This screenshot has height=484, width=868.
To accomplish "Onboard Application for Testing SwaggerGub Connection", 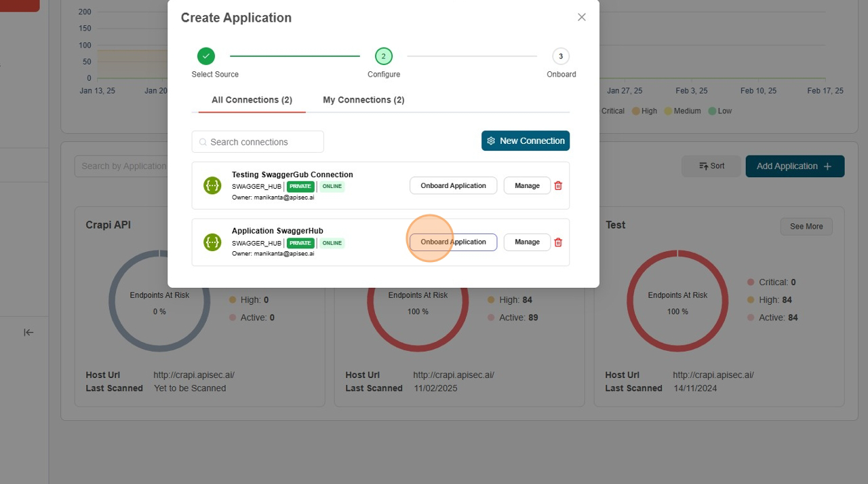I will (453, 185).
